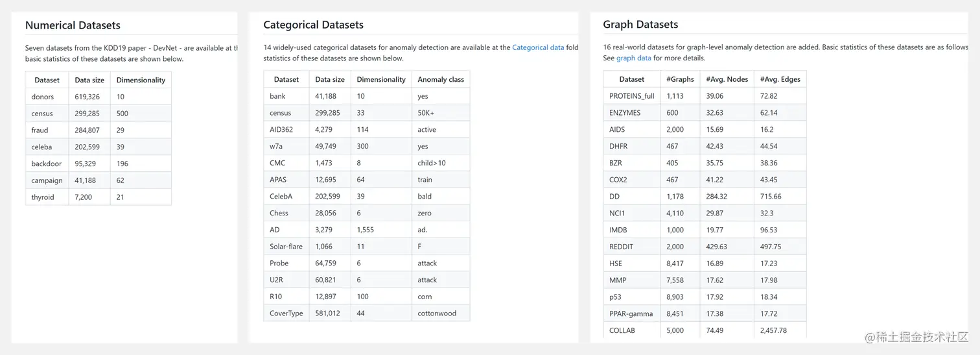This screenshot has width=980, height=355.
Task: Select the thyroid row name
Action: pyautogui.click(x=43, y=197)
